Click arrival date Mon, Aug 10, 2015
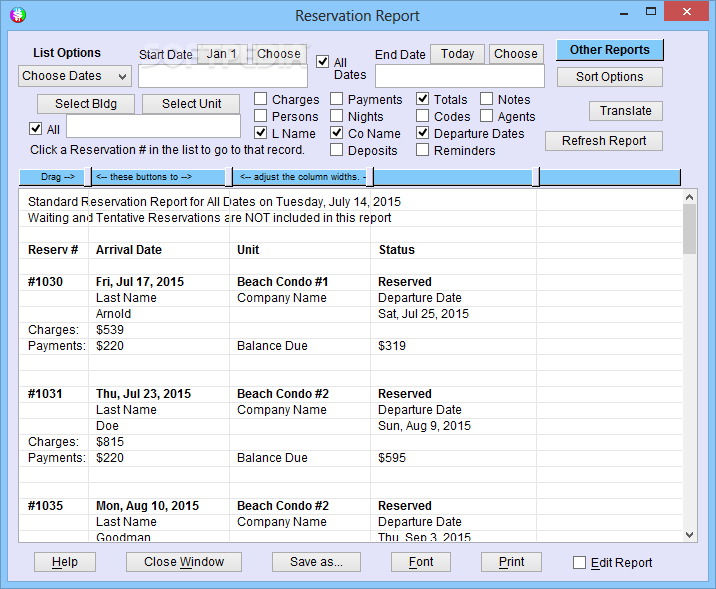The width and height of the screenshot is (716, 589). [147, 506]
